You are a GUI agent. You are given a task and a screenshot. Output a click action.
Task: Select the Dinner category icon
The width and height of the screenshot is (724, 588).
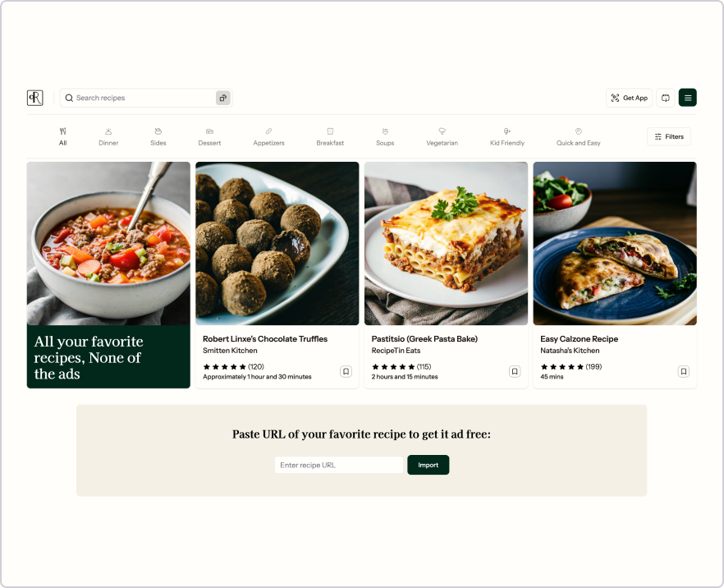click(108, 131)
